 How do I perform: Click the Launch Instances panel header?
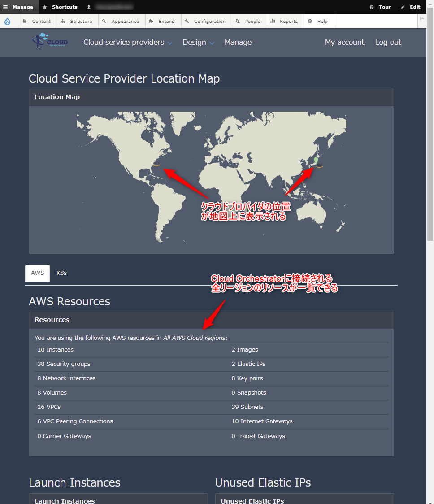118,499
